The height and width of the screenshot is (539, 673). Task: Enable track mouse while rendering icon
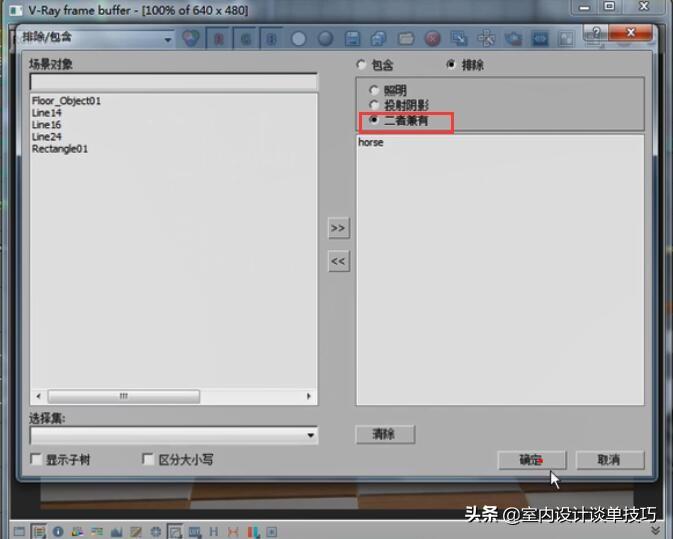486,39
